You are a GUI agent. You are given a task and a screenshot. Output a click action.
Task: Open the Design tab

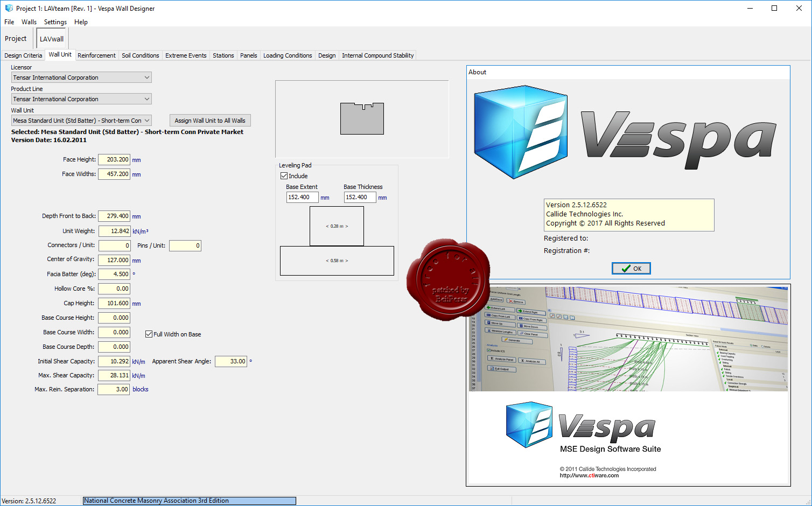tap(327, 55)
